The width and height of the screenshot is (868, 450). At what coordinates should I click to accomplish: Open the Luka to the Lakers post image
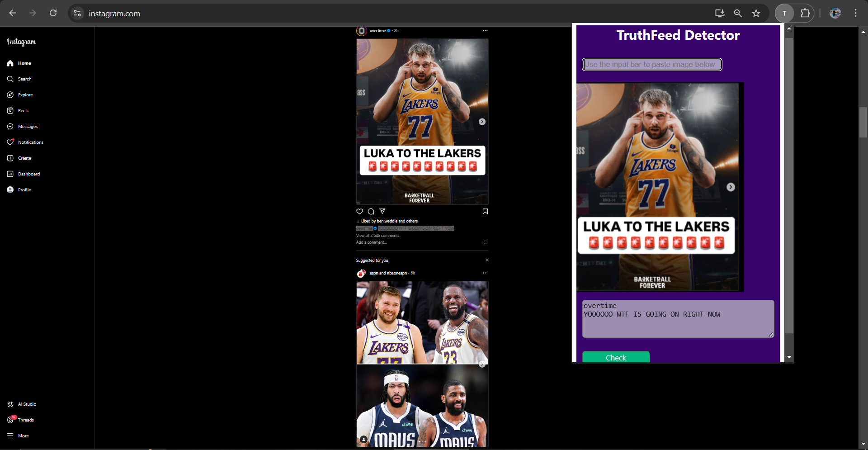pos(422,122)
